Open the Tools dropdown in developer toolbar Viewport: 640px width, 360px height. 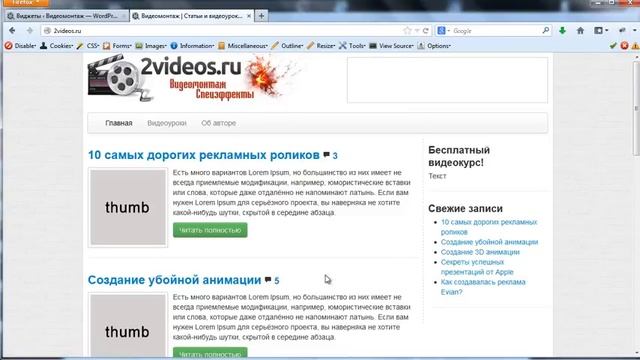(x=352, y=46)
